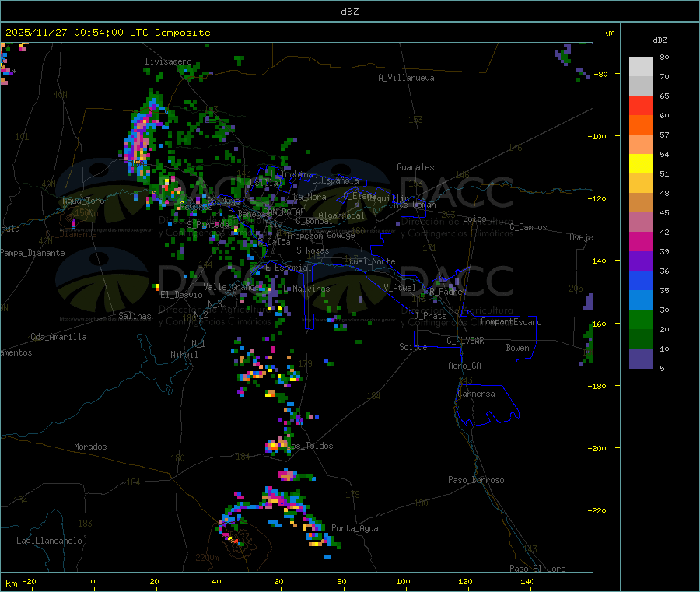Click the -120 km y-axis tick label
This screenshot has height=592, width=700.
tap(597, 198)
